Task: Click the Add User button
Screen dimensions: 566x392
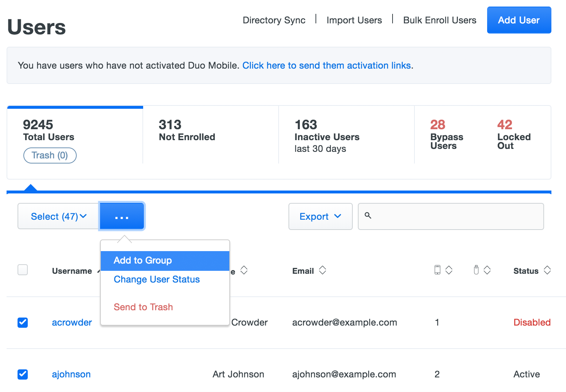Action: click(519, 20)
